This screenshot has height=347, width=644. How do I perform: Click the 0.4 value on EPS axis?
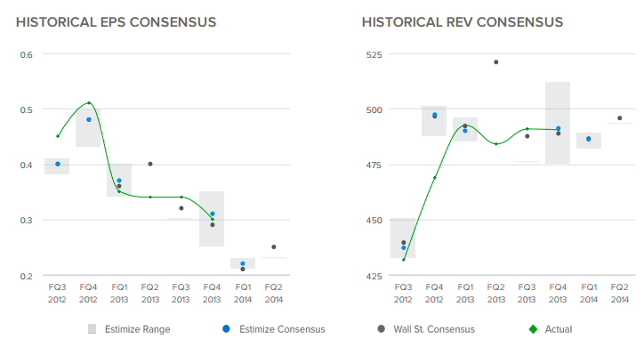[27, 165]
